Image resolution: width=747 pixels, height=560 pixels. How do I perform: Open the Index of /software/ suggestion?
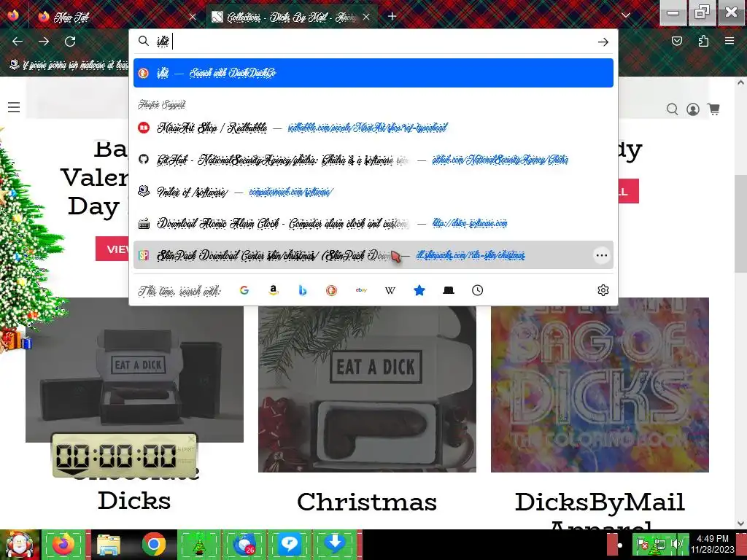point(373,192)
